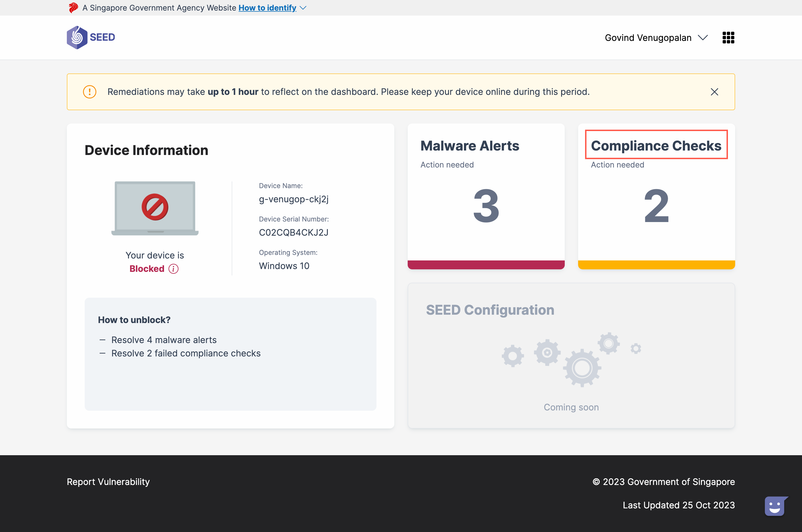Image resolution: width=802 pixels, height=532 pixels.
Task: Open the chat assistant icon at bottom right
Action: coord(777,506)
